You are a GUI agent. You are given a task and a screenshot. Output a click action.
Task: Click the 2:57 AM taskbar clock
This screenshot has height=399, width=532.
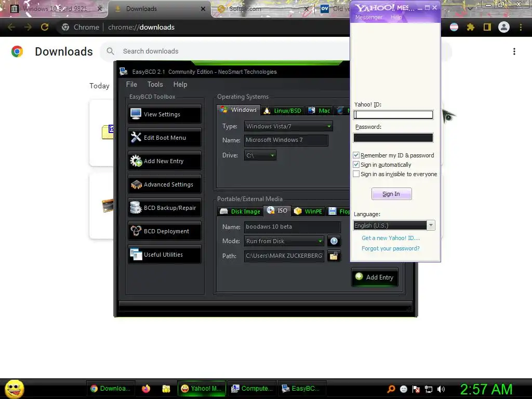(x=486, y=389)
